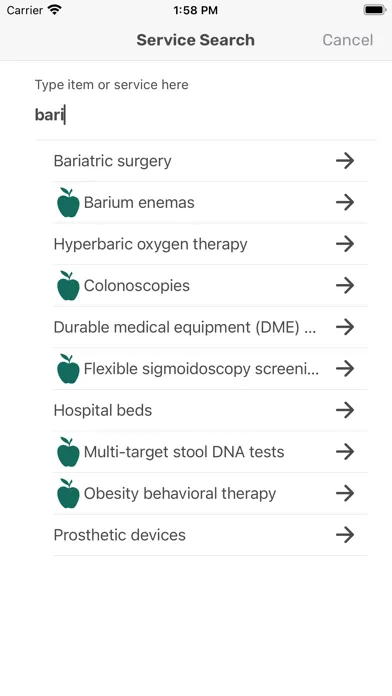The height and width of the screenshot is (696, 392).
Task: Select the apple icon for Flexible sigmoidoscopy screening
Action: (68, 368)
